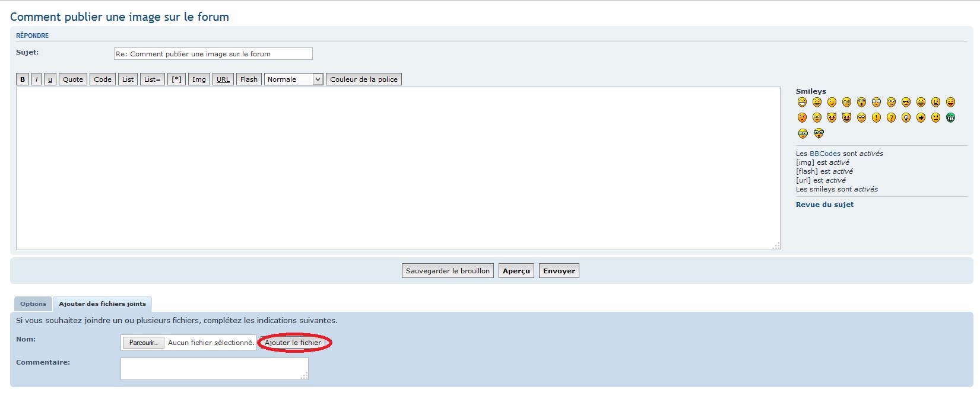This screenshot has height=399, width=980.
Task: Apply italic with the i button
Action: [36, 79]
